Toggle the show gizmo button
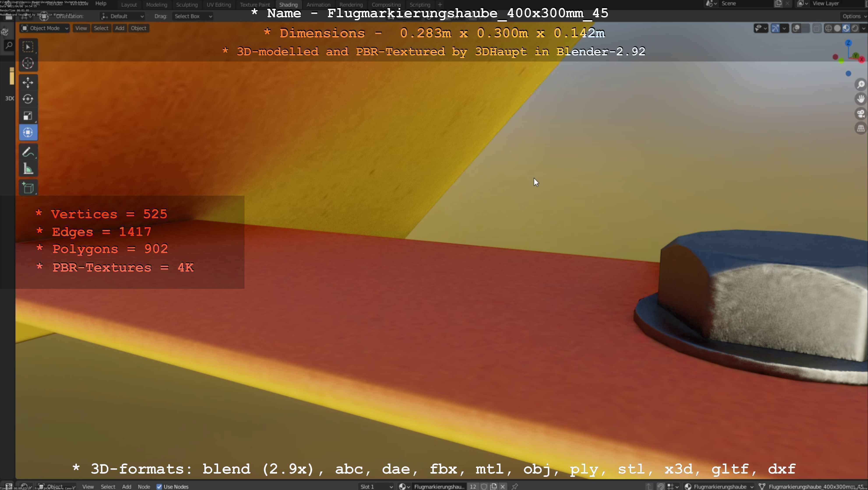The width and height of the screenshot is (868, 490). tap(775, 28)
